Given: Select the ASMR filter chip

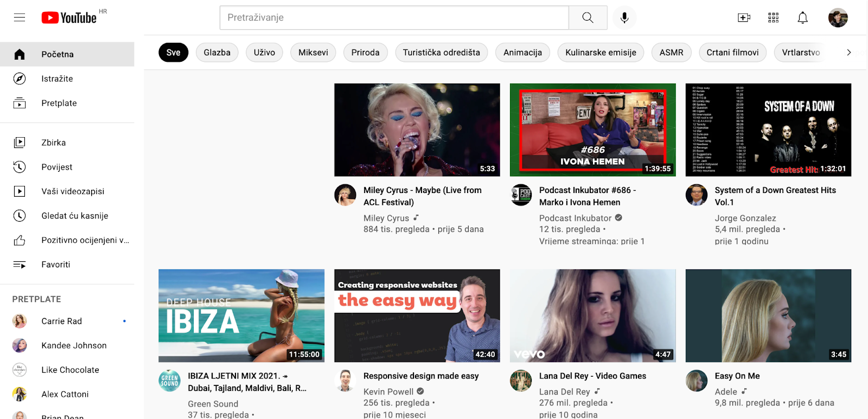Looking at the screenshot, I should pos(671,53).
